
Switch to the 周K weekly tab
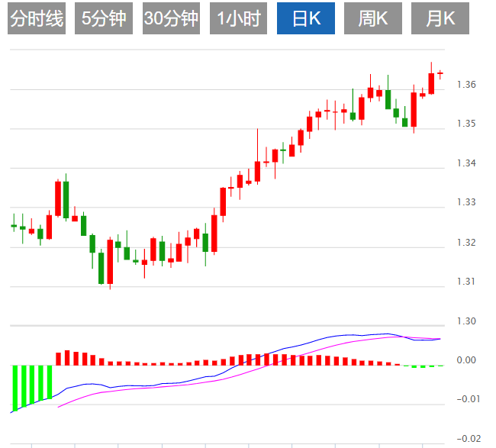point(372,18)
